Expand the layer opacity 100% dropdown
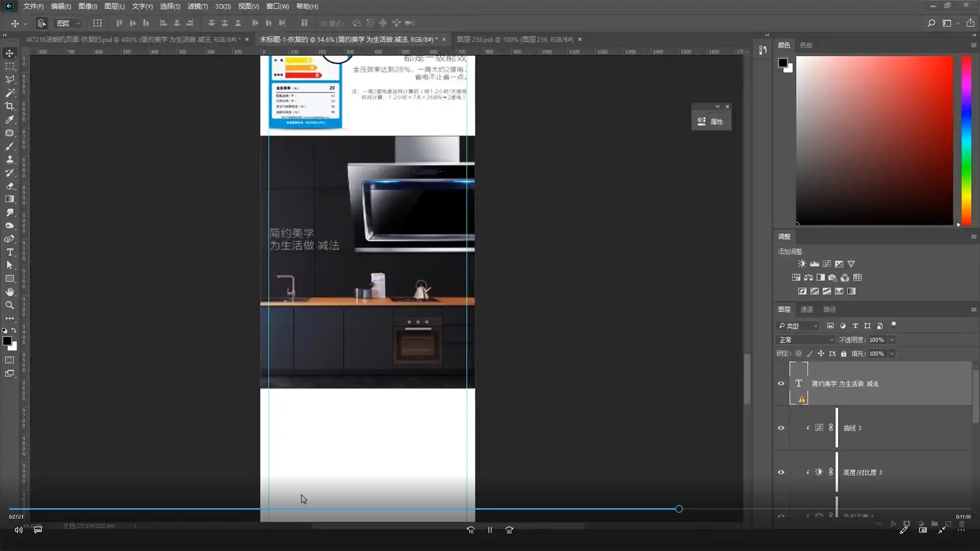The height and width of the screenshot is (551, 980). pyautogui.click(x=892, y=340)
